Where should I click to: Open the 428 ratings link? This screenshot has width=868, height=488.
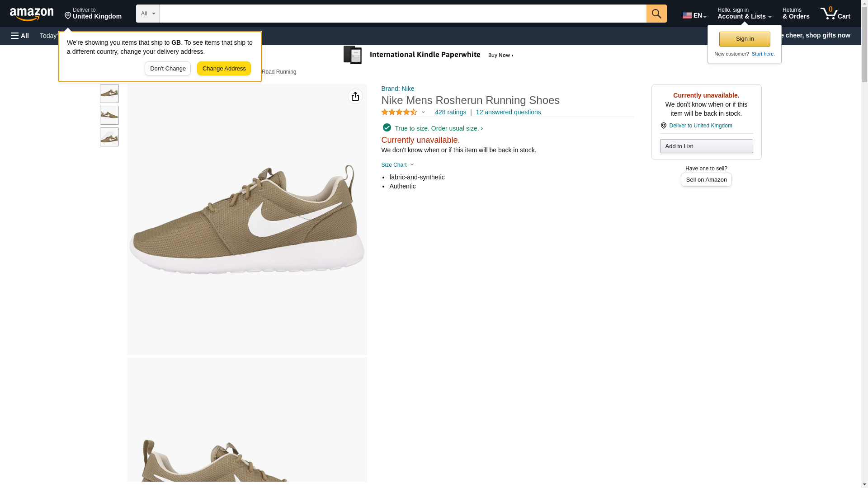(x=450, y=112)
